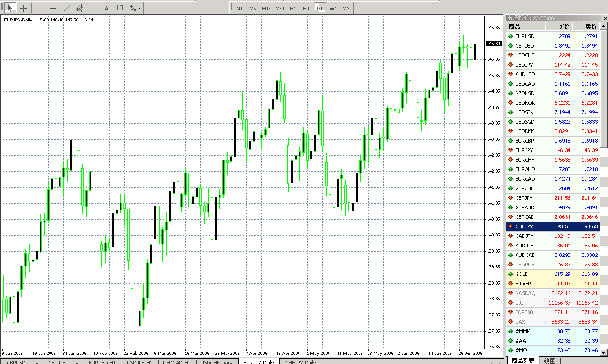Image resolution: width=608 pixels, height=364 pixels.
Task: Switch chart to M5 timeframe
Action: pyautogui.click(x=252, y=8)
